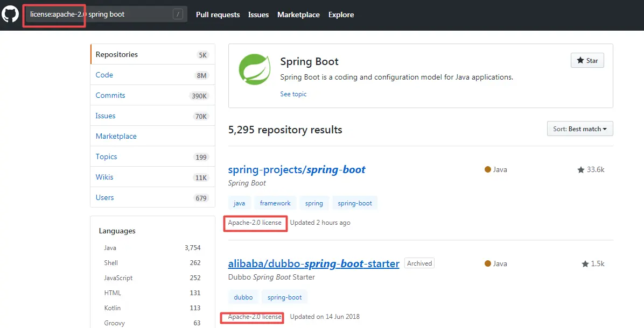This screenshot has height=328, width=644.
Task: Go to Marketplace in top navigation
Action: 298,15
